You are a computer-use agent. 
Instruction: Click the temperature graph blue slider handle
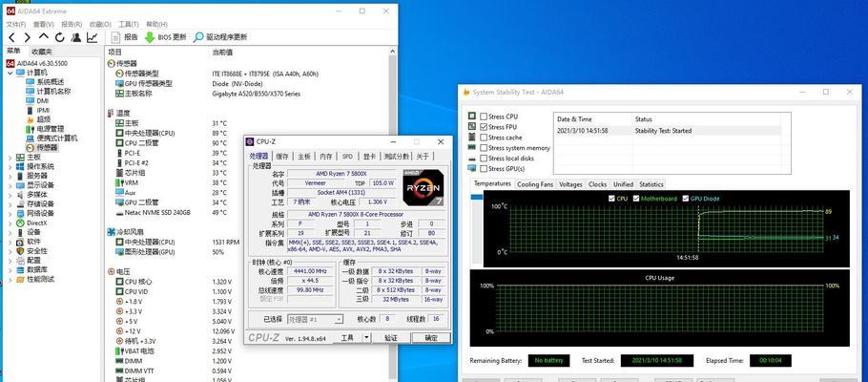(x=476, y=197)
